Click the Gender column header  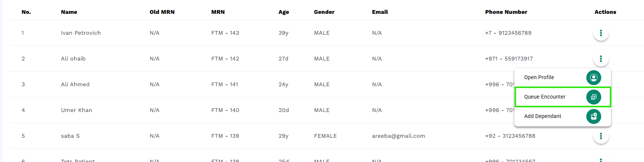coord(324,12)
